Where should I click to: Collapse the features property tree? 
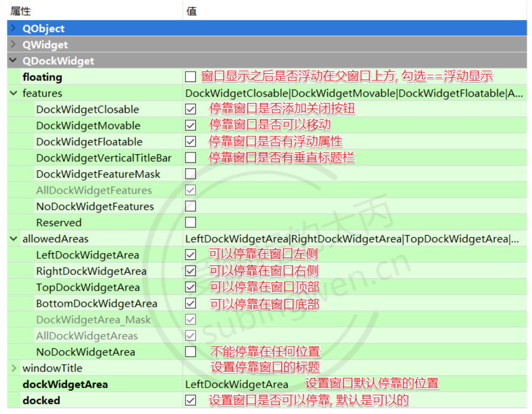13,93
